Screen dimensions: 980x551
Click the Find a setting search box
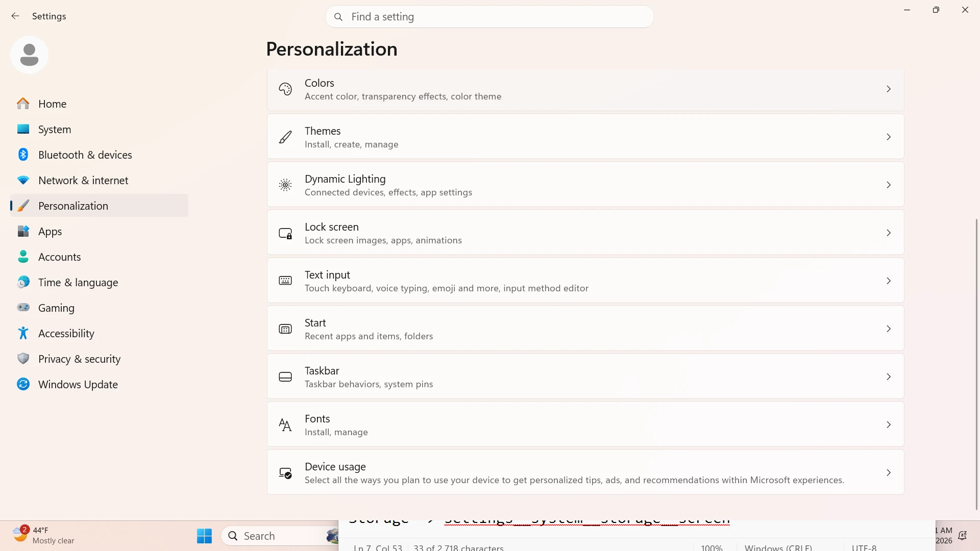tap(489, 17)
